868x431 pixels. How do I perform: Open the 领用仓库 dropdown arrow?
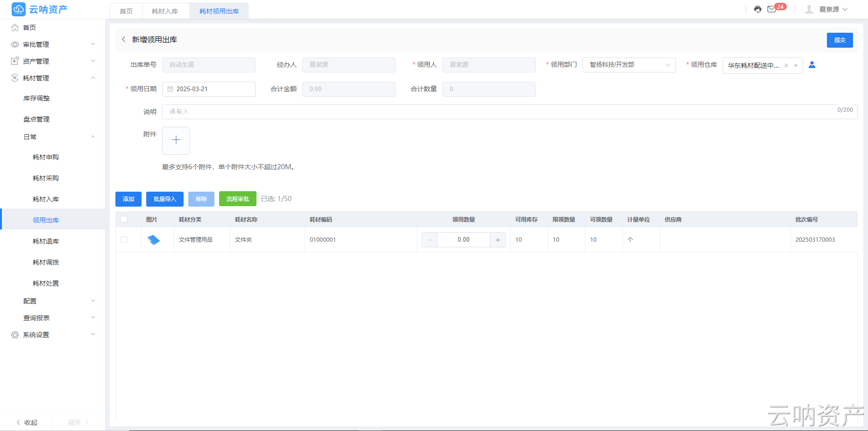(796, 65)
